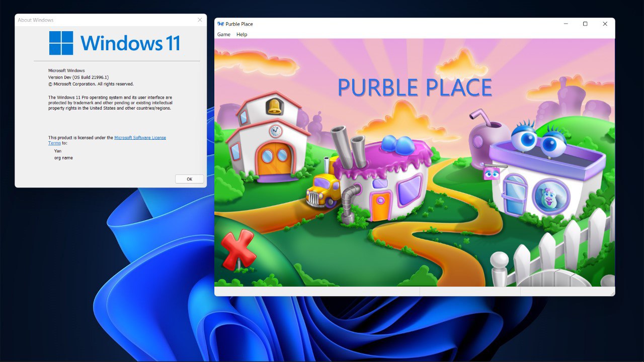Click the About Windows dialog title

pos(36,20)
